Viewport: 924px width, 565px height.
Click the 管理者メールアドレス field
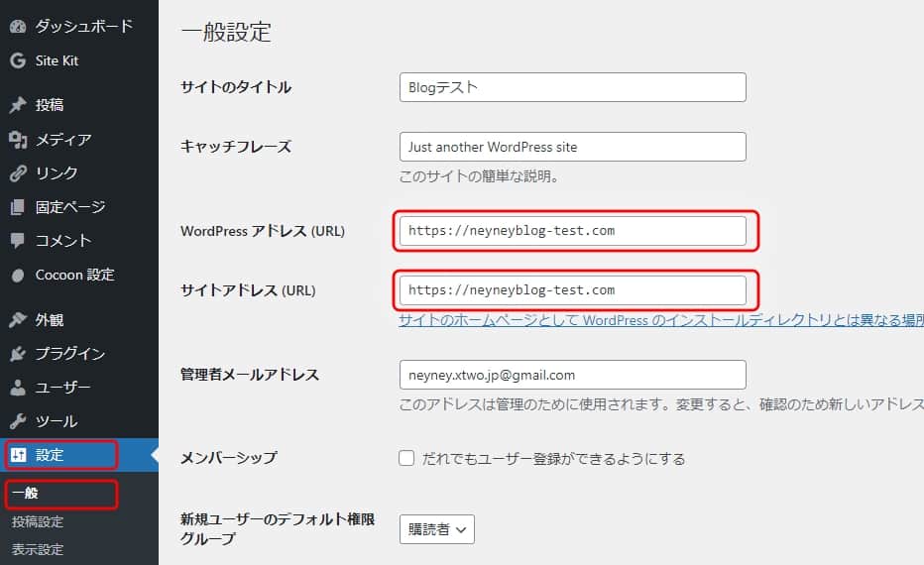tap(573, 375)
